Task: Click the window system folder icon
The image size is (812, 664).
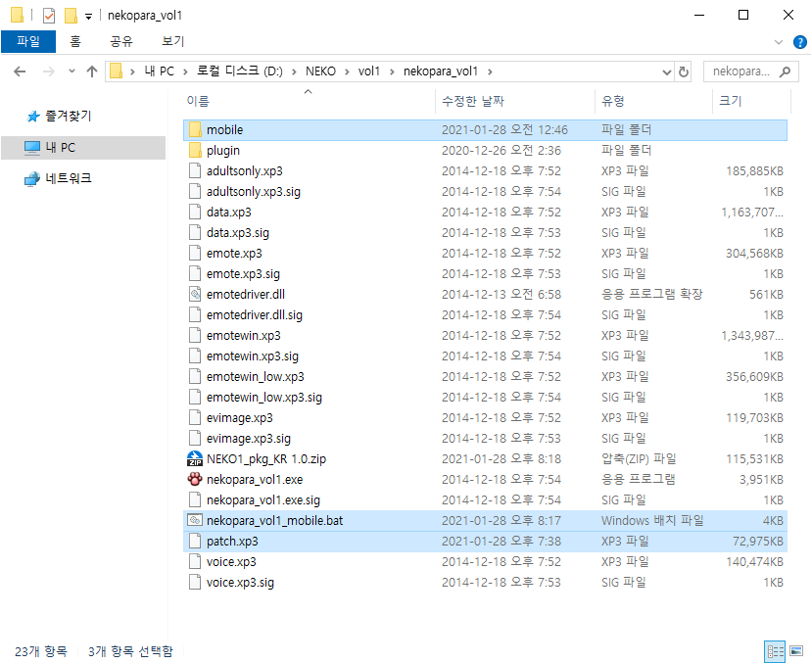Action: 17,15
